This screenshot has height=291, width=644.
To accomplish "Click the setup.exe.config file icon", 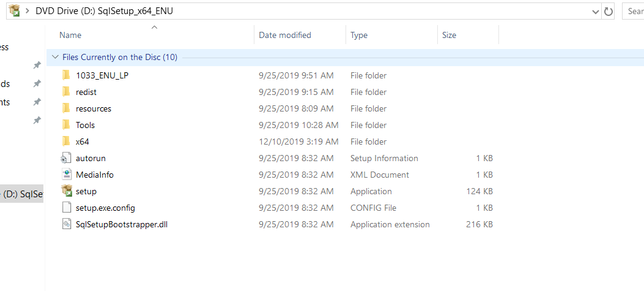I will (67, 208).
